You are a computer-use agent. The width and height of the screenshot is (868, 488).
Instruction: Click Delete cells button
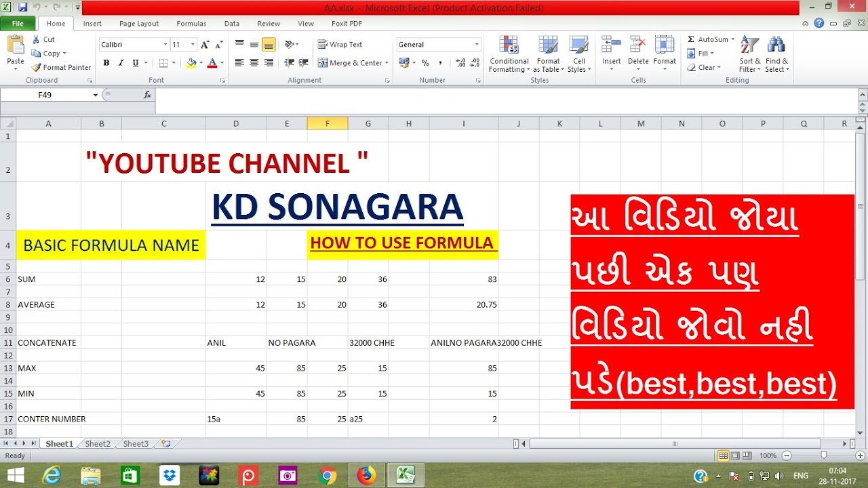638,54
